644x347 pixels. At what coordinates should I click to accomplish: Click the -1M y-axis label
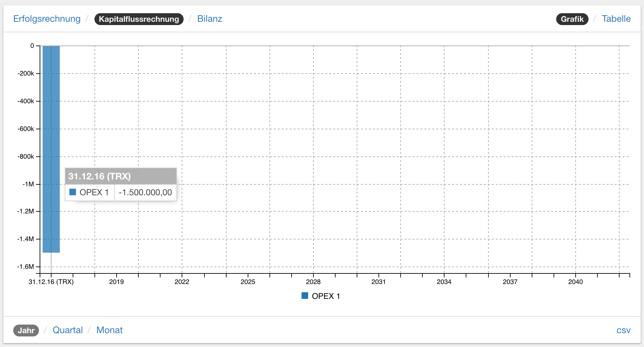pyautogui.click(x=28, y=184)
